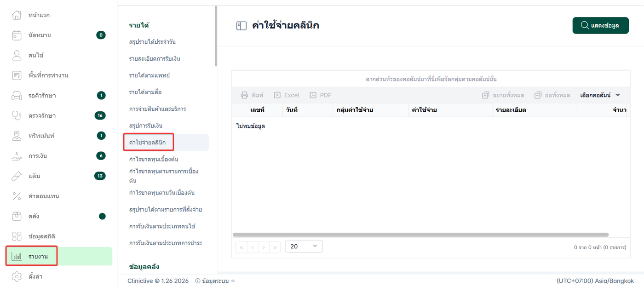Open the สรุปรายได้ตามรายการที่สั่งจ่าย report

[x=166, y=209]
